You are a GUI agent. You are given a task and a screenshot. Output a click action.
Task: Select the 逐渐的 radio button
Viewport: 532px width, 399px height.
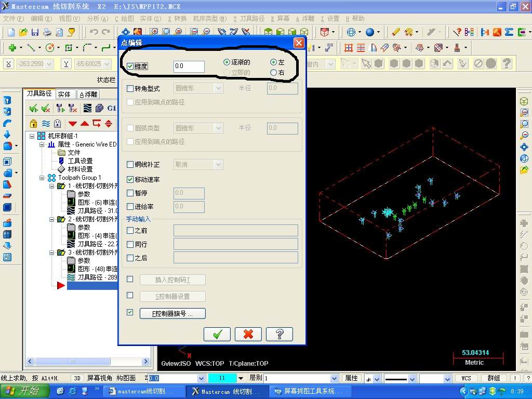(227, 62)
